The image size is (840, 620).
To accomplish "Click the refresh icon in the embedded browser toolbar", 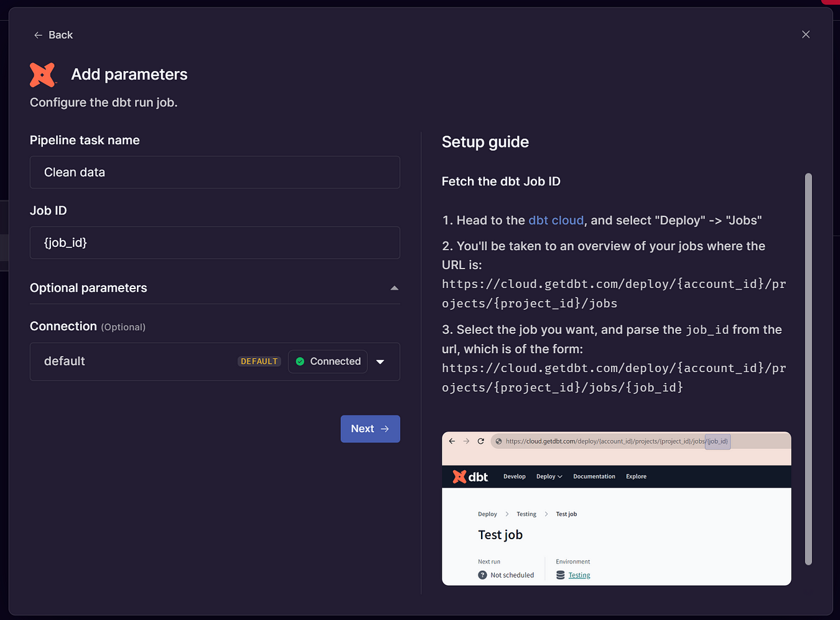I will (x=480, y=441).
